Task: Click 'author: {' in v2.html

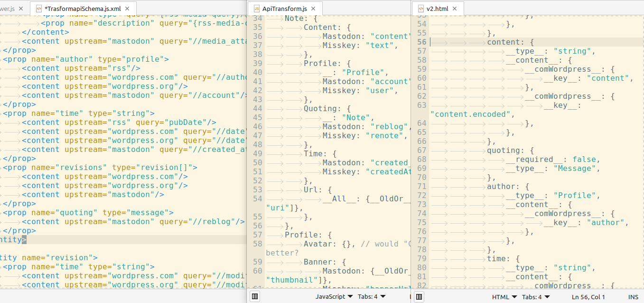Action: [x=508, y=187]
